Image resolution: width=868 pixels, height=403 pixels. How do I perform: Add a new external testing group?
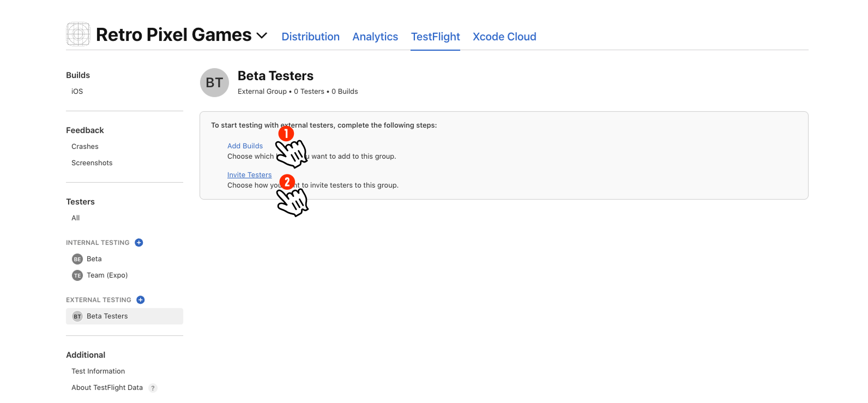coord(141,300)
